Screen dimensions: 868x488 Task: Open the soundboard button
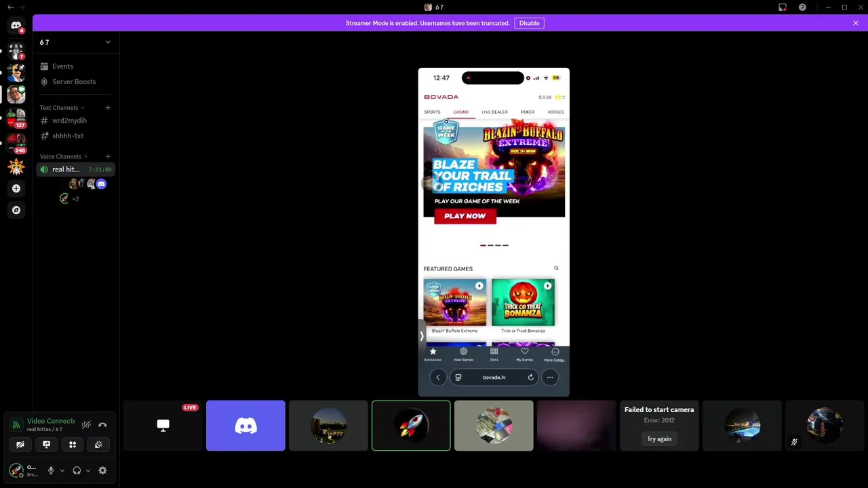[98, 445]
